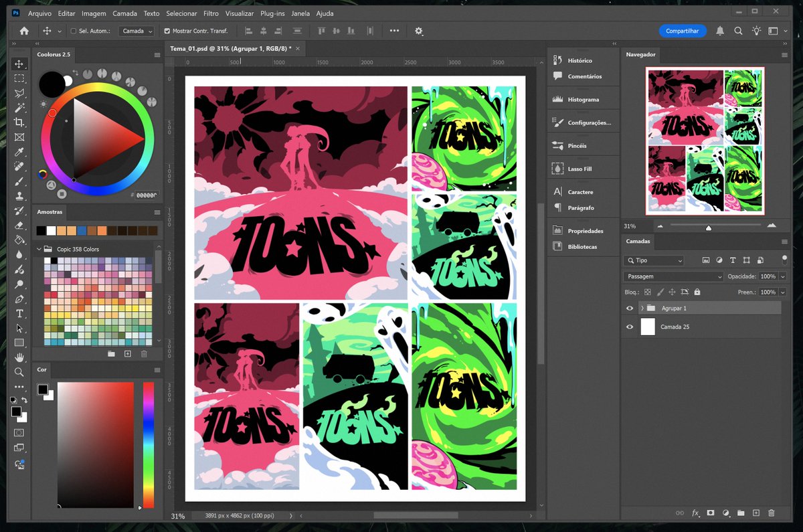Open the Camada auto-select dropdown

[x=137, y=31]
